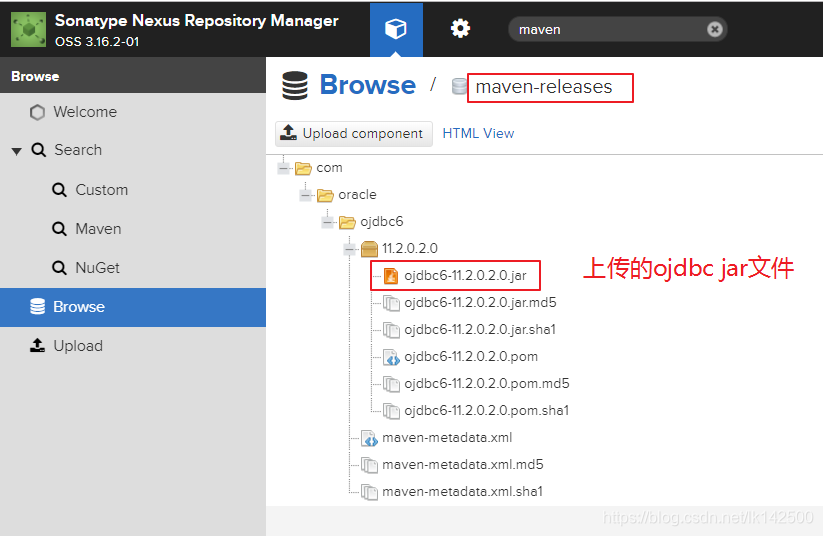The image size is (823, 536).
Task: Click the maven-metadata.xml.md5 file icon
Action: pos(369,465)
